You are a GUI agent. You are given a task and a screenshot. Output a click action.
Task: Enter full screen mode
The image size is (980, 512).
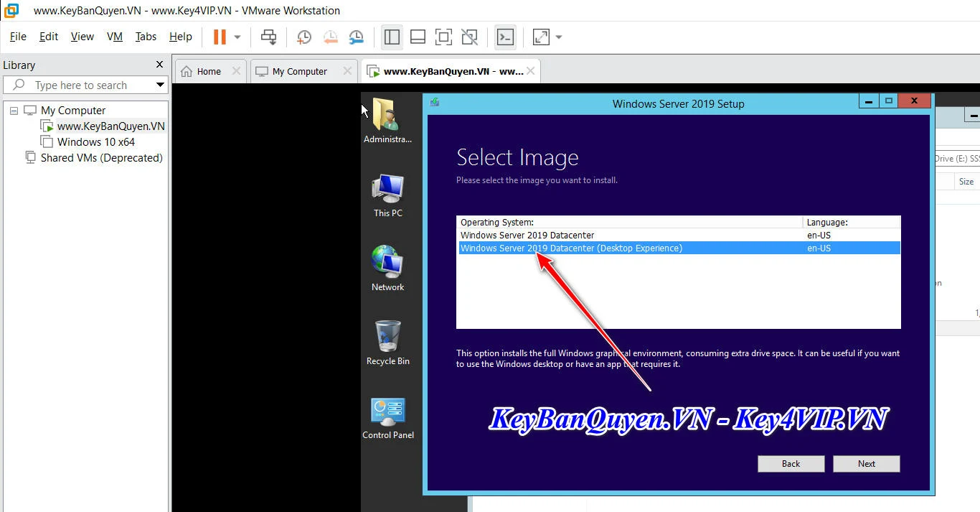[x=443, y=37]
